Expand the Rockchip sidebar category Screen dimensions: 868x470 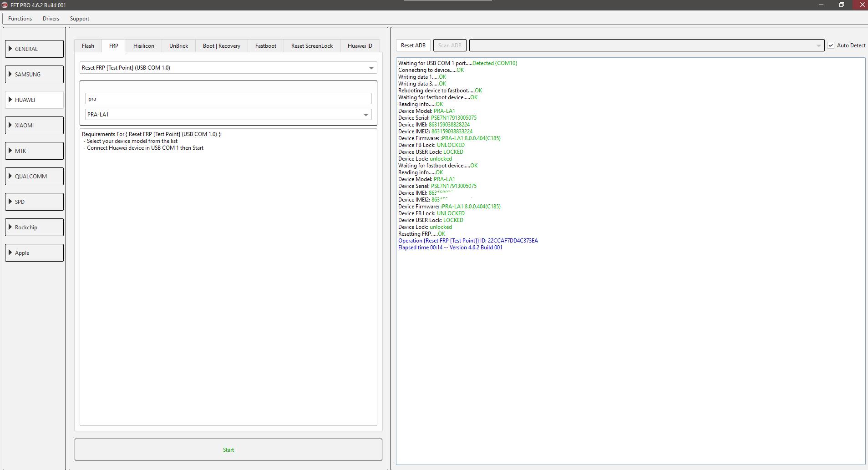tap(34, 227)
